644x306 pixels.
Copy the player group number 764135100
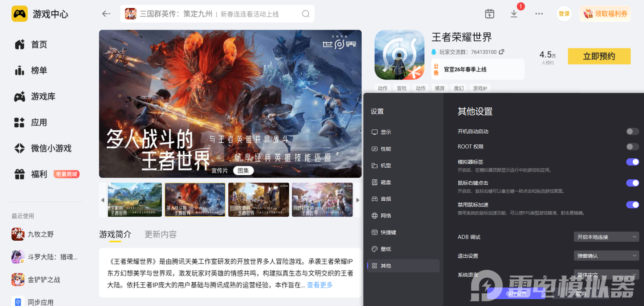(x=501, y=52)
